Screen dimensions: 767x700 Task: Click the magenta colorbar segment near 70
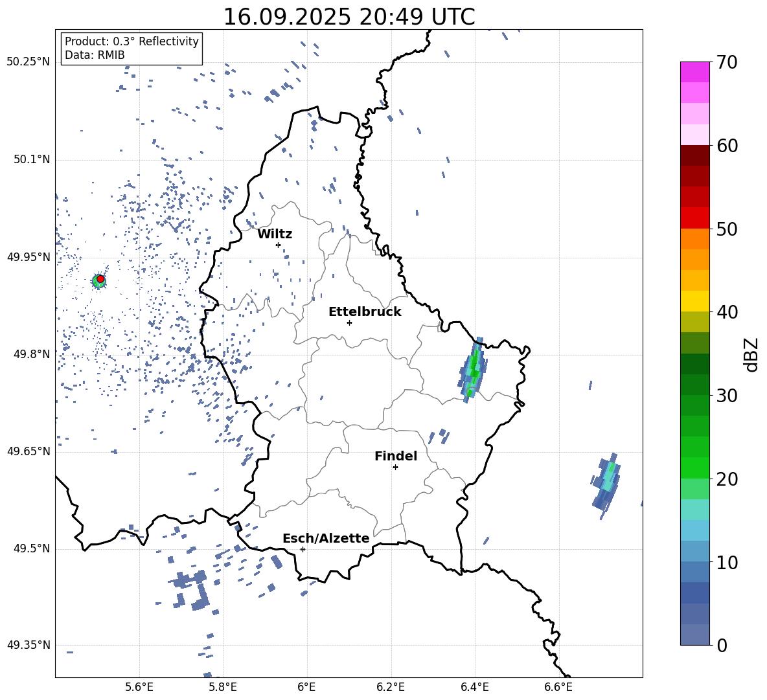click(x=694, y=72)
